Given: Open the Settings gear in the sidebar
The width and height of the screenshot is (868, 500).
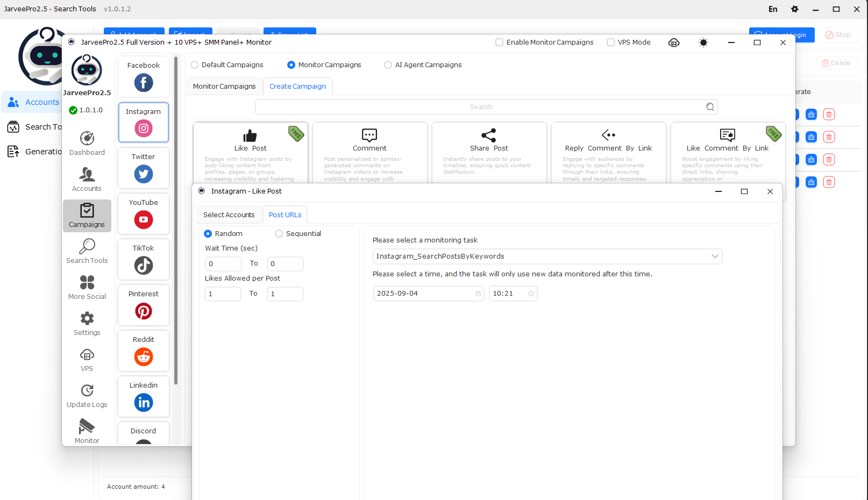Looking at the screenshot, I should (x=87, y=324).
